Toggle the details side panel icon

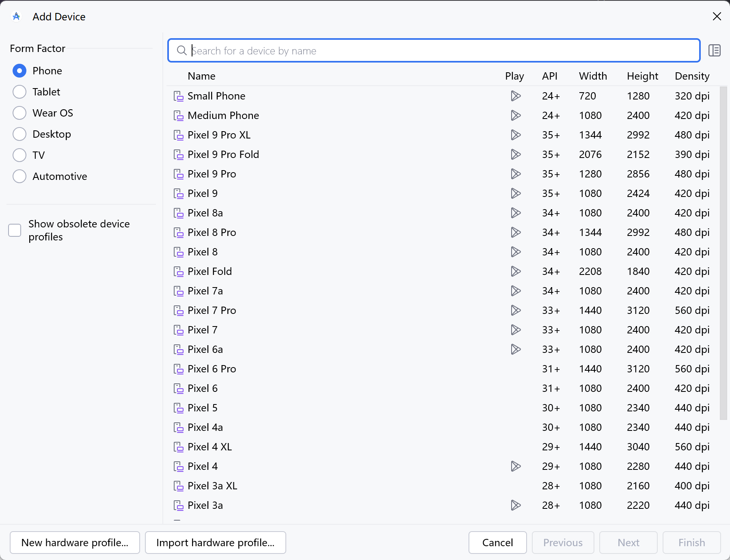pos(714,51)
